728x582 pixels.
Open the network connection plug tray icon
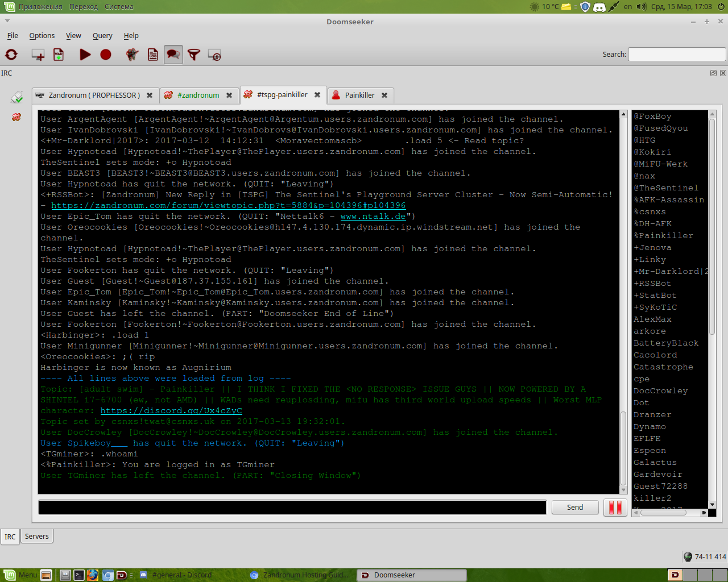pos(614,7)
